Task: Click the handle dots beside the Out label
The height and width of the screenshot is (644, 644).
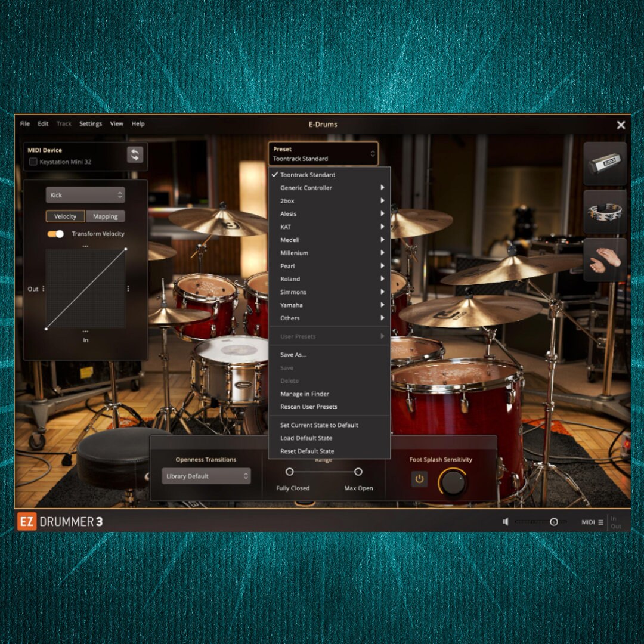Action: coord(43,289)
